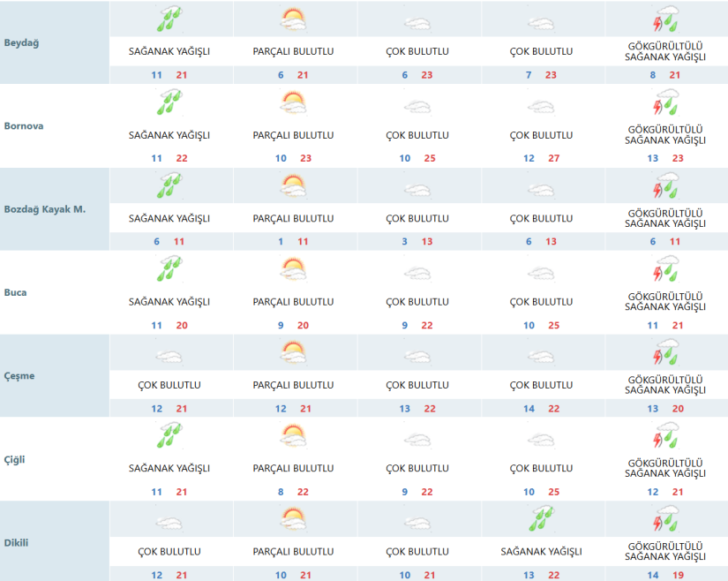Click Bozdağ Kayak M. minimum temperature of 1
Viewport: 728px width, 581px height.
[x=281, y=242]
